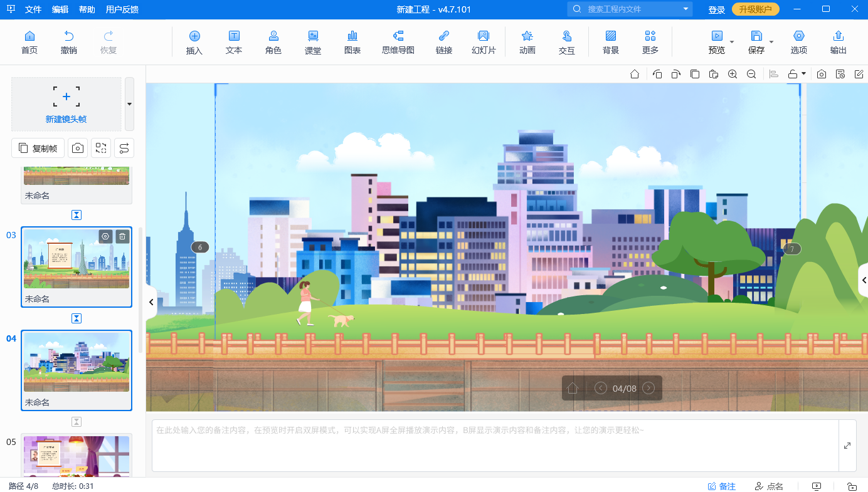This screenshot has height=492, width=868.
Task: Click the 复制帧 button
Action: point(38,148)
